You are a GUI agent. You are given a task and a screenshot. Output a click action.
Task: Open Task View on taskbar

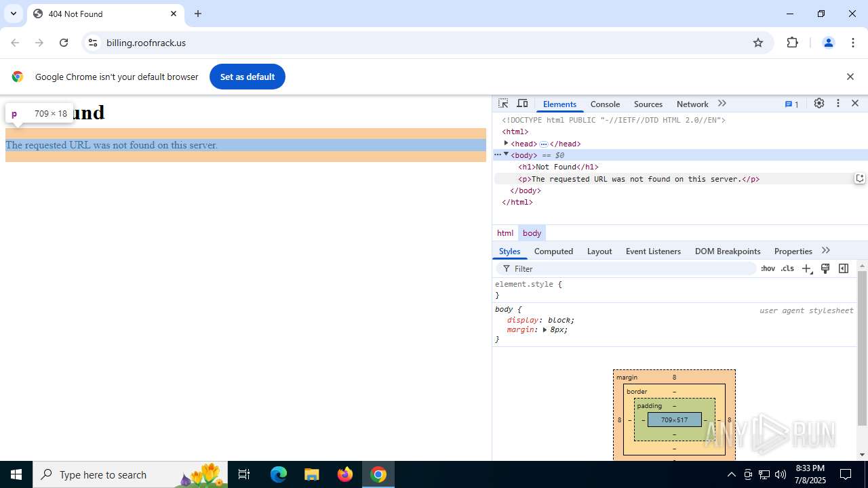tap(244, 474)
